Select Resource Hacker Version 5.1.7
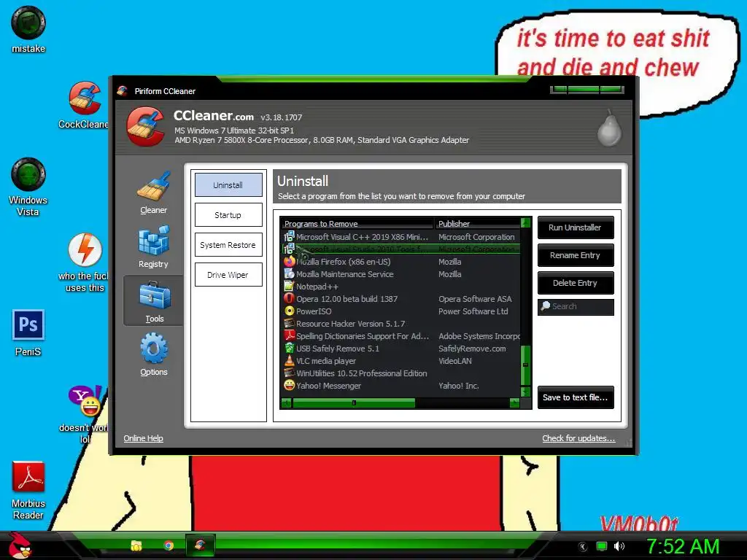747x560 pixels. point(400,324)
